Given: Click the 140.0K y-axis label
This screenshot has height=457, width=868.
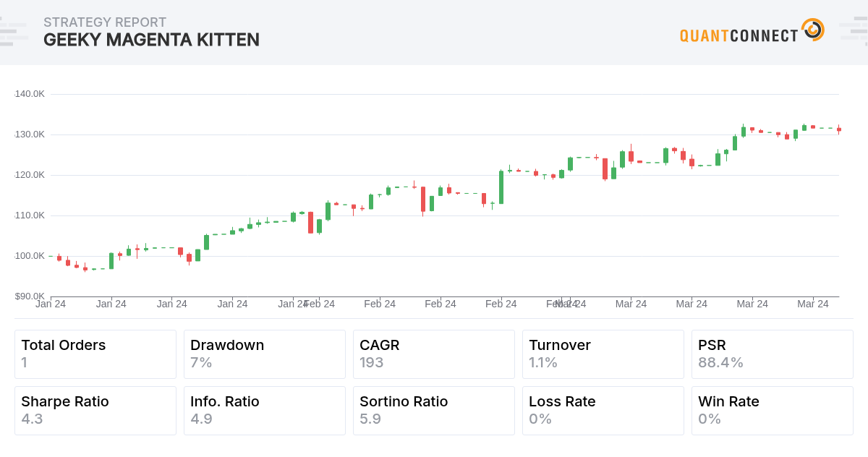Looking at the screenshot, I should click(30, 94).
